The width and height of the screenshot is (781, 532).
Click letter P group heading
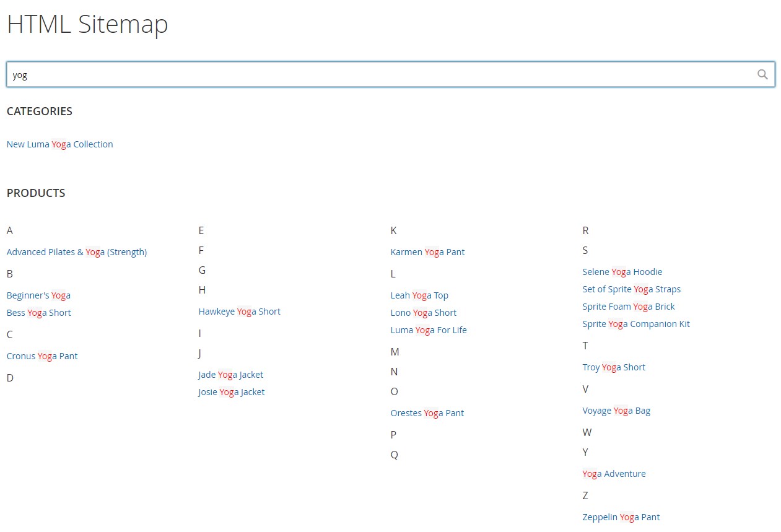click(394, 435)
